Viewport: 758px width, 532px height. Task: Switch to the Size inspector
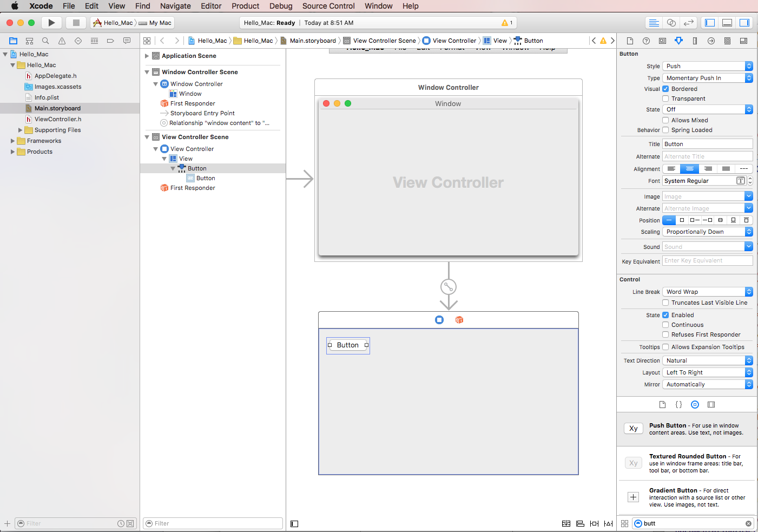695,41
